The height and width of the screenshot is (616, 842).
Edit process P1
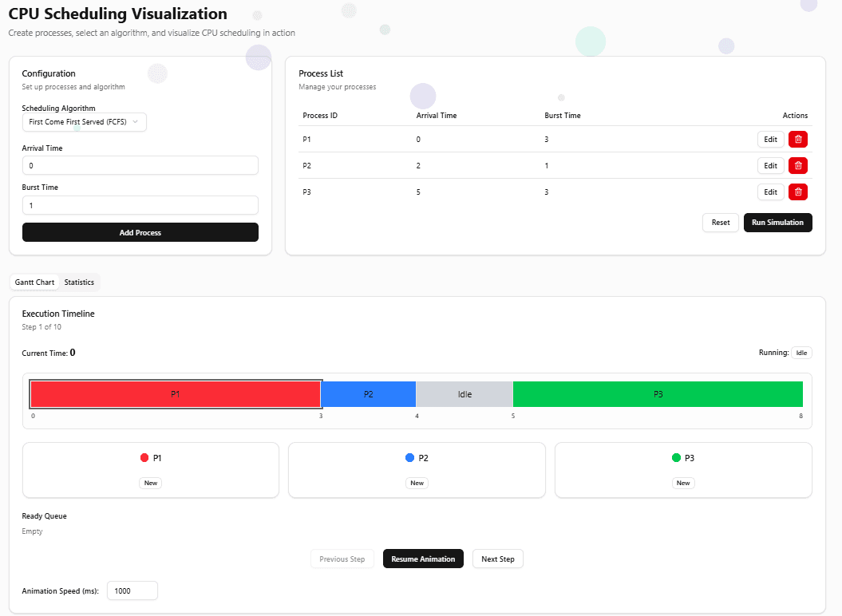click(770, 140)
